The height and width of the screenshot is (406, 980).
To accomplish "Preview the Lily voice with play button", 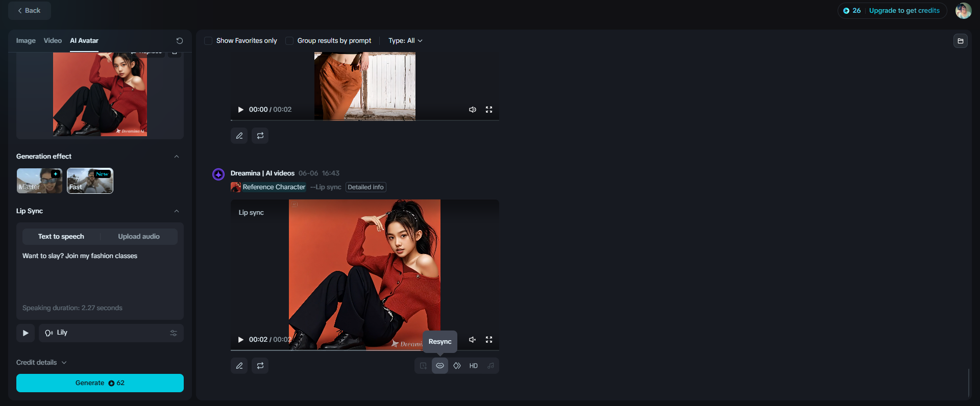I will 26,333.
